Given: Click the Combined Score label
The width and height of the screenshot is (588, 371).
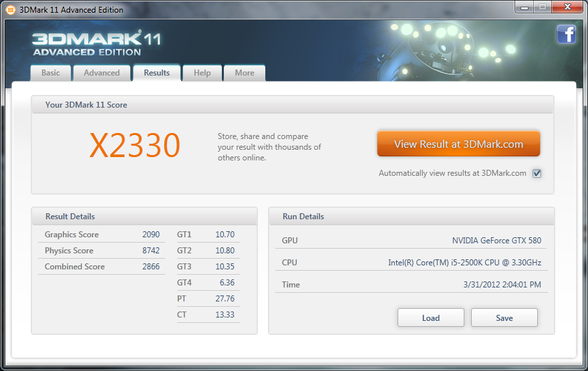Looking at the screenshot, I should tap(75, 267).
